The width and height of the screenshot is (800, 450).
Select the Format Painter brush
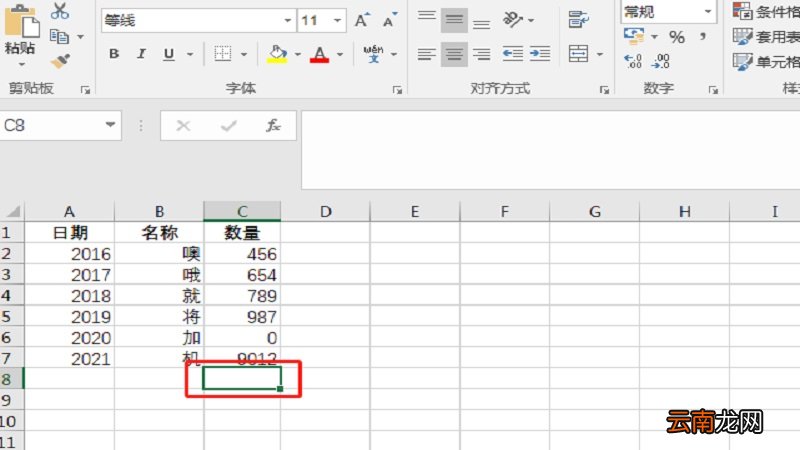pos(60,62)
